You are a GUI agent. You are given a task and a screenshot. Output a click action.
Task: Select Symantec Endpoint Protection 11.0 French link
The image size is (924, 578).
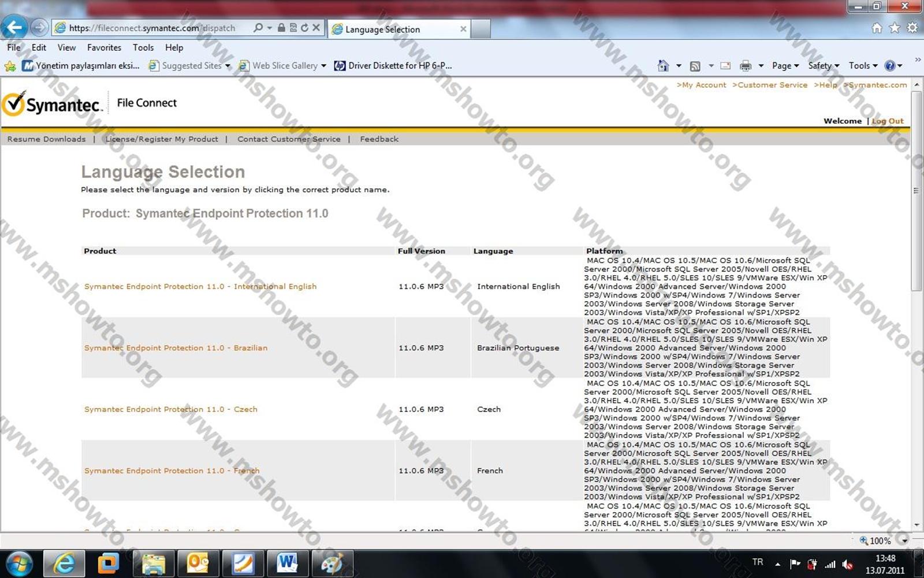pos(172,470)
